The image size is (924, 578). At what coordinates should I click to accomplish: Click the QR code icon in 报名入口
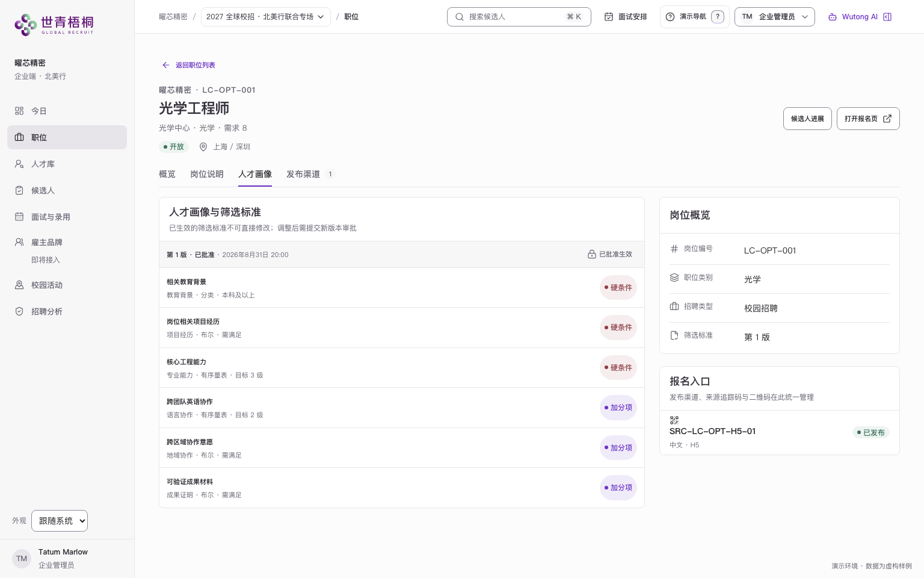point(674,420)
